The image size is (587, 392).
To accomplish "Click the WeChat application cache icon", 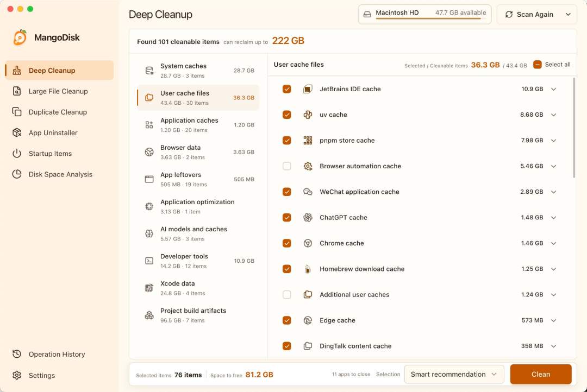I will tap(308, 192).
